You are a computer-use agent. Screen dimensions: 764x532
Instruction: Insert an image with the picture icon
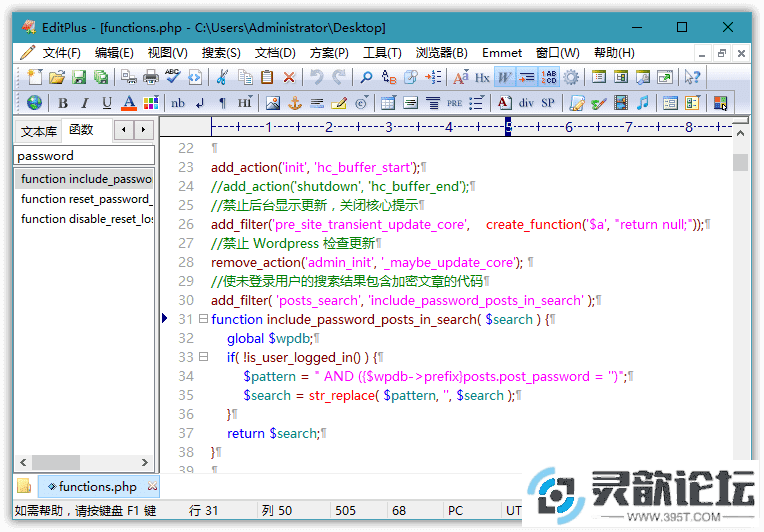click(x=272, y=103)
